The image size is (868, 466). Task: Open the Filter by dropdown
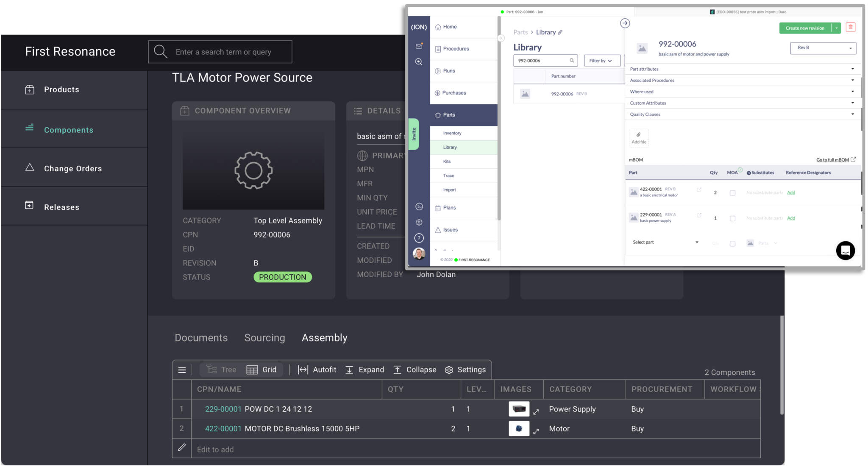601,61
